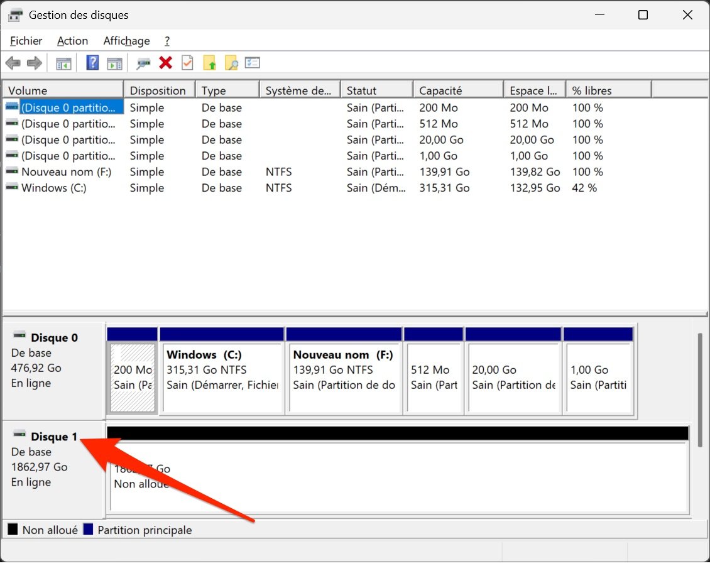Click the disk connect icon in the toolbar
Viewport: 710px width, 588px height.
point(143,63)
